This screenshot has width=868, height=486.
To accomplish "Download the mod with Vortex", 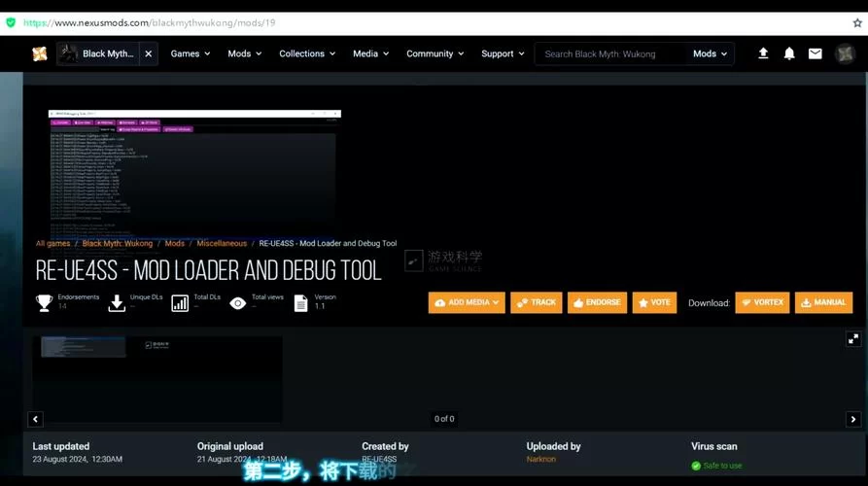I will click(762, 302).
